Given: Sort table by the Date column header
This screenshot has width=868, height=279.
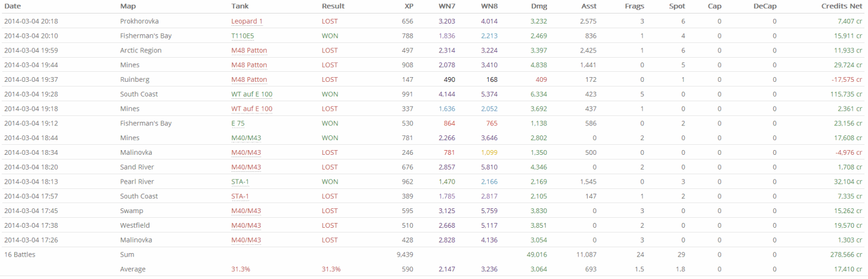Looking at the screenshot, I should click(12, 6).
